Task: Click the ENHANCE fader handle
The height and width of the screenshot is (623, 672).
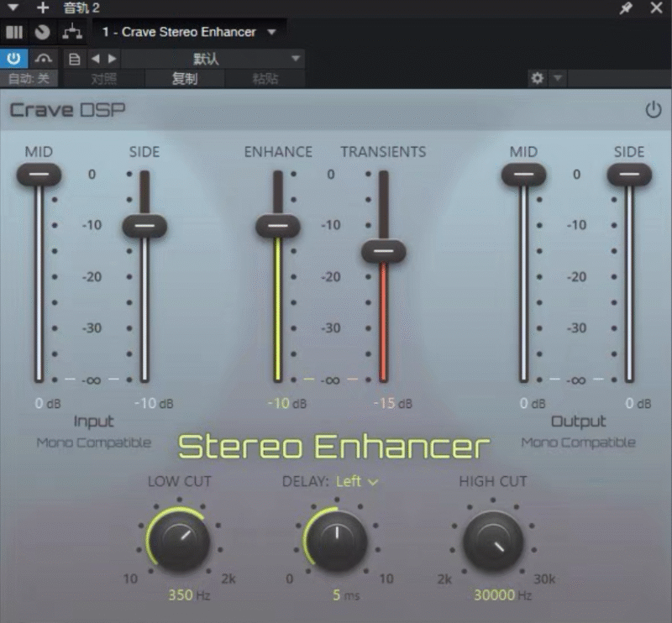Action: (x=277, y=227)
